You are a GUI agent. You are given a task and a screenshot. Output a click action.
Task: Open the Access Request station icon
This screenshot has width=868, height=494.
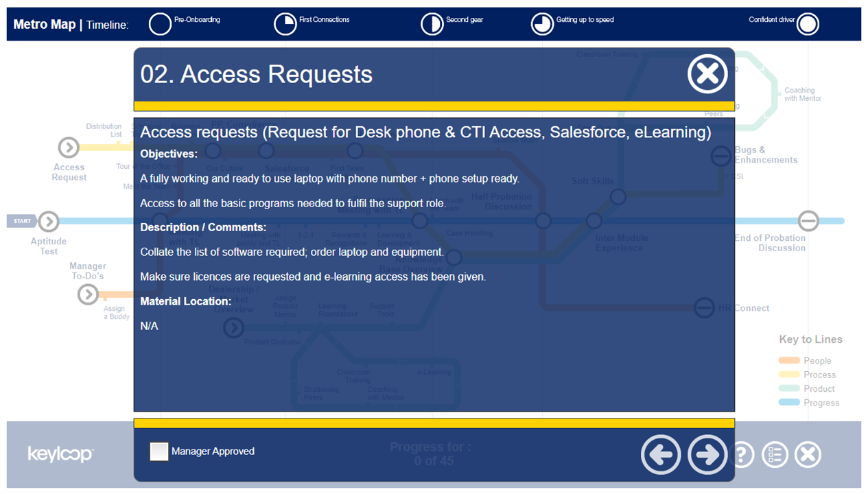69,147
